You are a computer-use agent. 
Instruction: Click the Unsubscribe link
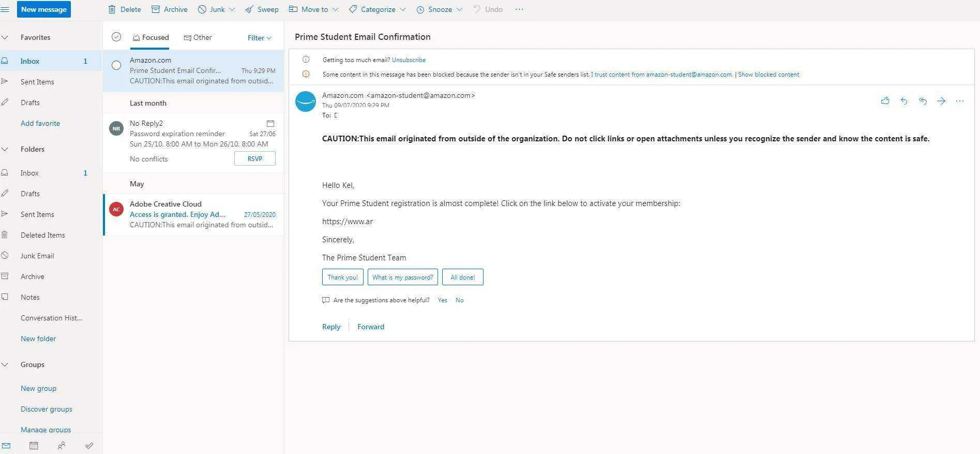409,60
